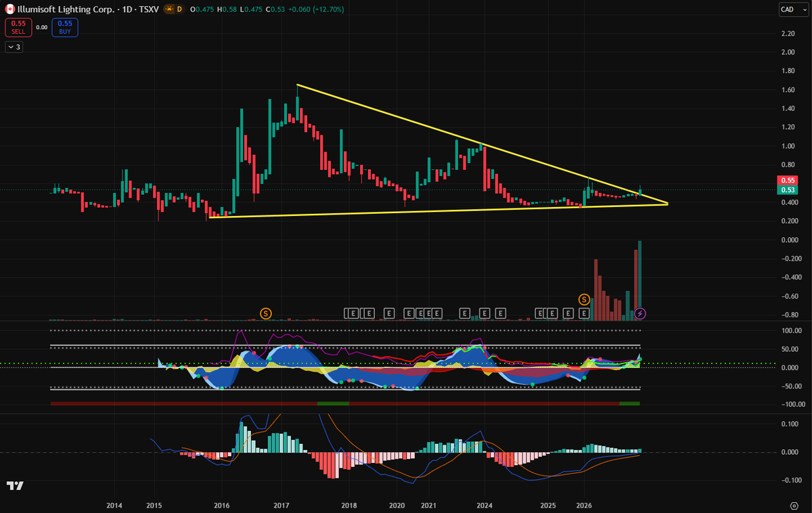This screenshot has width=812, height=513.
Task: Click the 2016 label on the time axis
Action: [222, 506]
